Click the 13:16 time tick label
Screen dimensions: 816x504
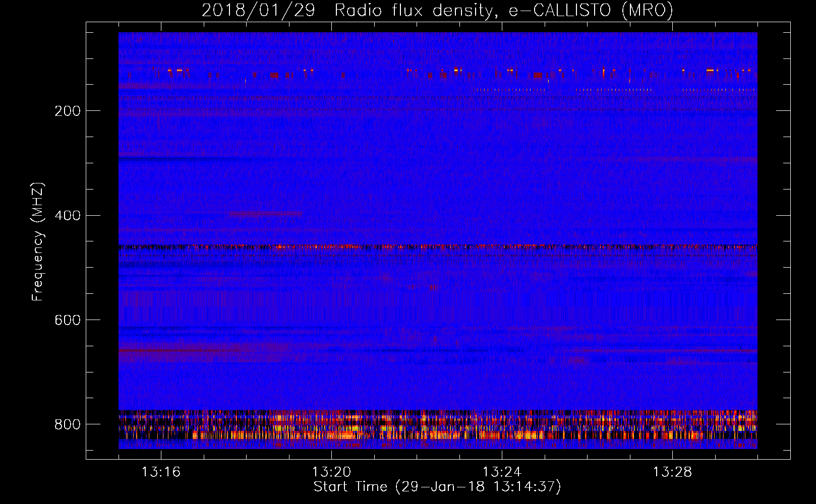pos(161,472)
